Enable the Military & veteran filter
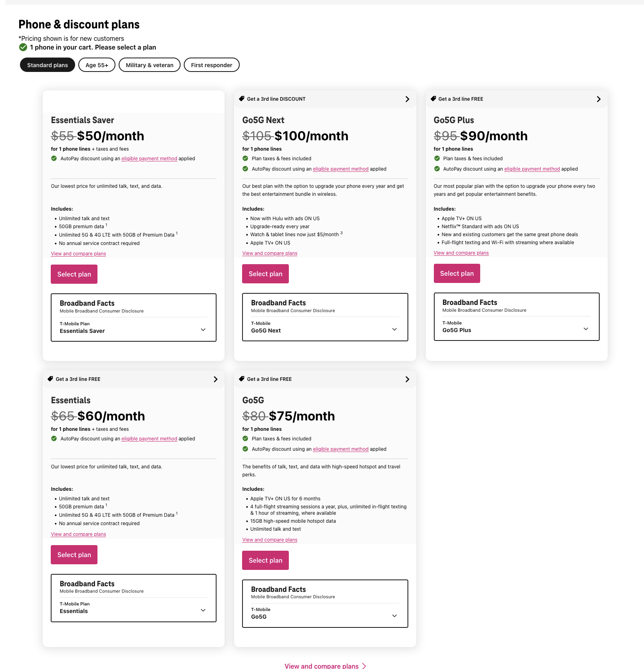 [149, 65]
